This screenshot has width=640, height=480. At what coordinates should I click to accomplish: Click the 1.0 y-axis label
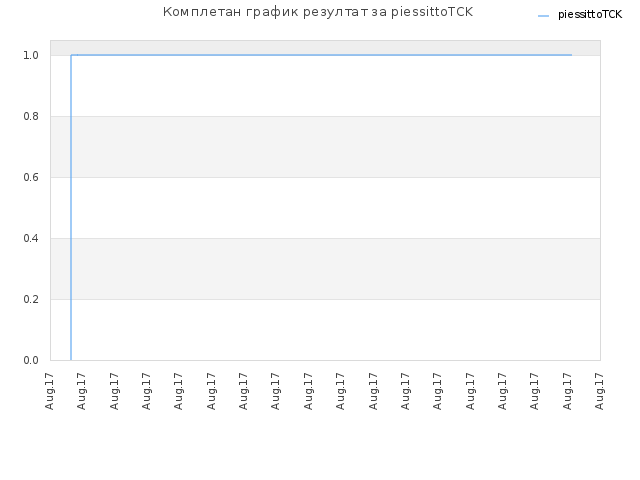point(31,55)
